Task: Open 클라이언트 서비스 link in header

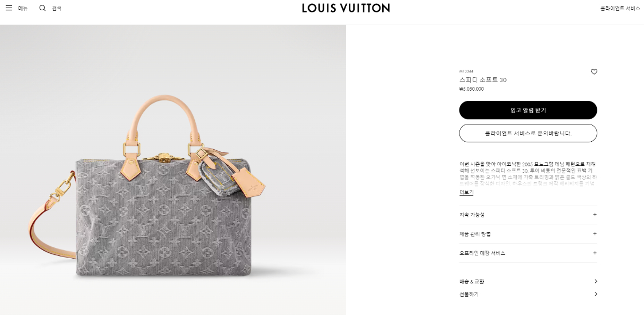Action: (620, 8)
